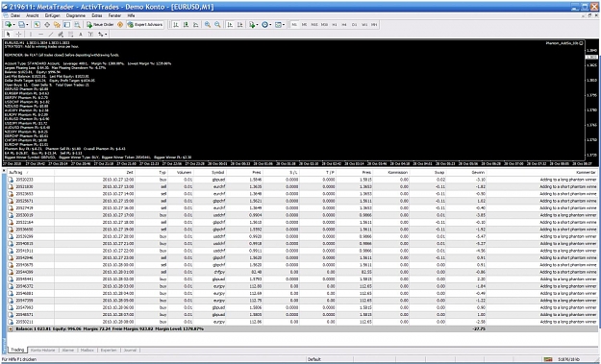
Task: Open the chart templates dropdown
Action: click(x=280, y=25)
